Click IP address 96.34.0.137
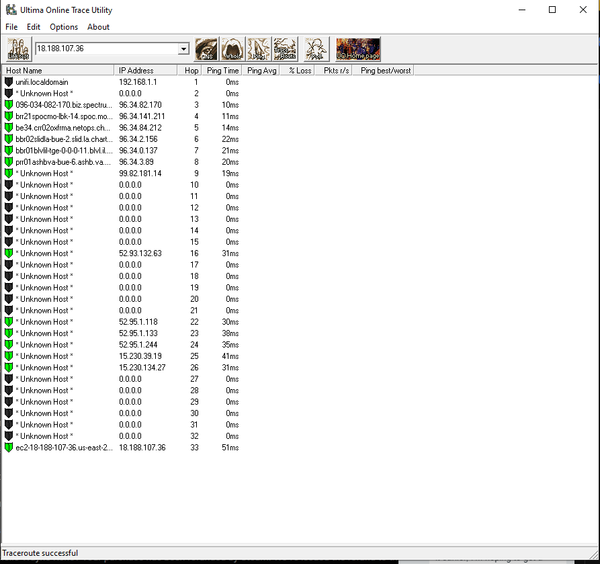 coord(138,151)
